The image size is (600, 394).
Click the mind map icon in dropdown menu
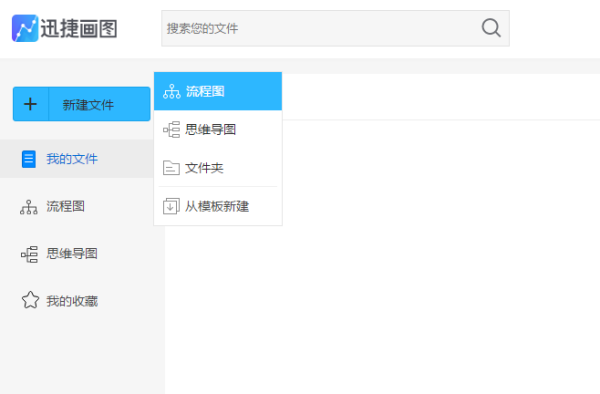coord(171,130)
